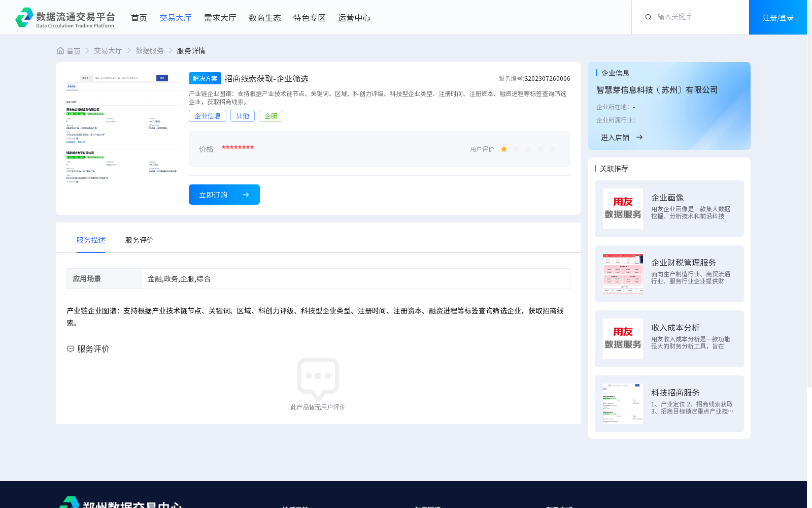Image resolution: width=812 pixels, height=508 pixels.
Task: Switch to the 服务评价 tab
Action: point(140,240)
